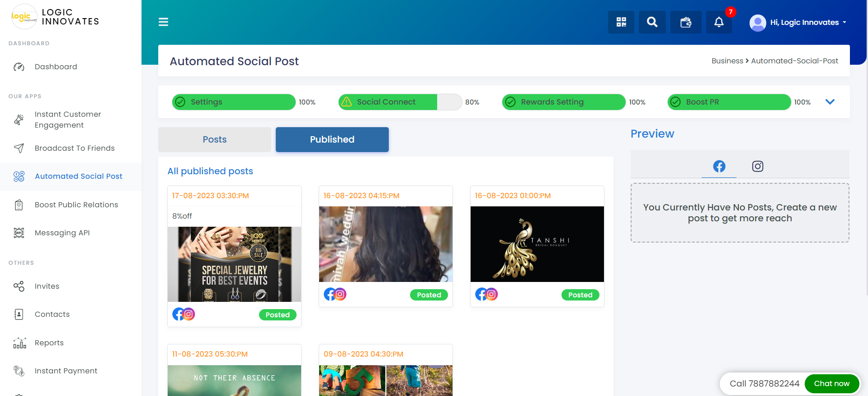Image resolution: width=868 pixels, height=396 pixels.
Task: Open Contacts in sidebar
Action: click(x=52, y=315)
